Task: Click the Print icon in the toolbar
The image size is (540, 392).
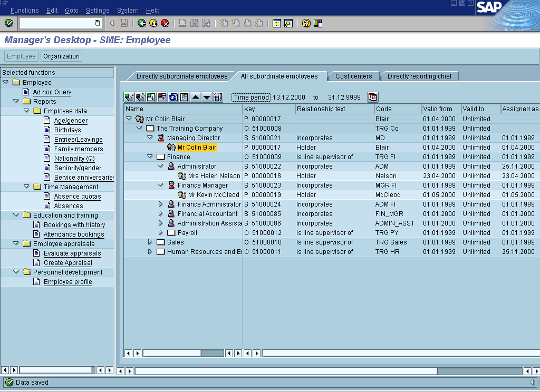Action: 182,23
